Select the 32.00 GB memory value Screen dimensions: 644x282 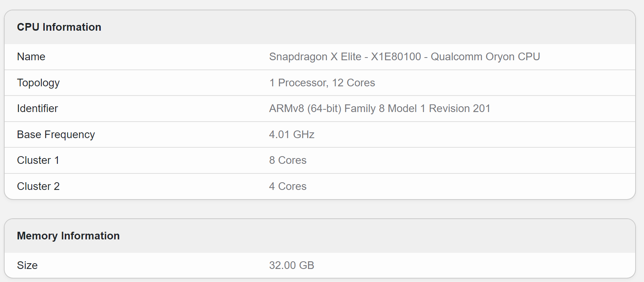coord(292,266)
